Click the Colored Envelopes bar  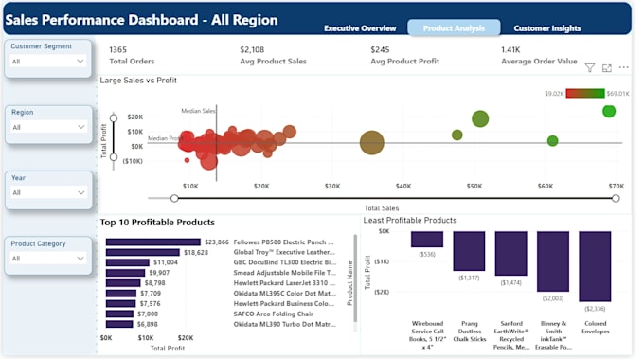595,266
